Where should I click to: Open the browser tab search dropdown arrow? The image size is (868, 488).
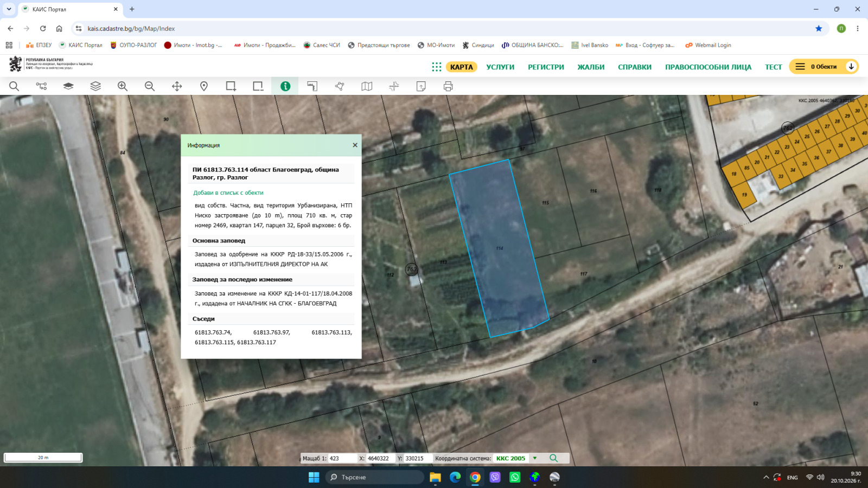click(9, 9)
